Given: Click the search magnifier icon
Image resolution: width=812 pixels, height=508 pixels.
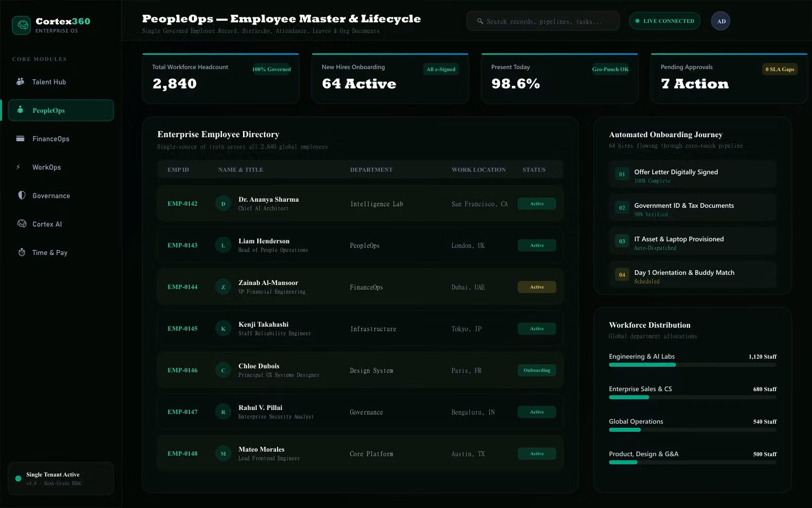Looking at the screenshot, I should 480,21.
